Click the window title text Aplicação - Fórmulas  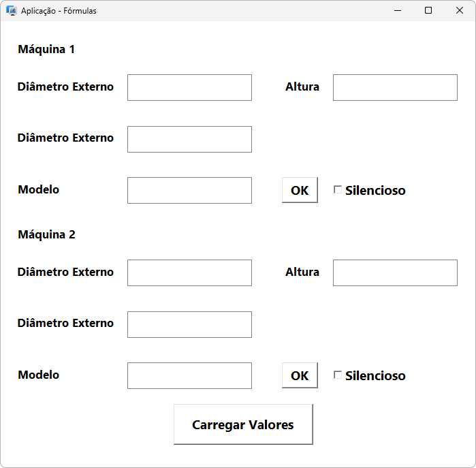tap(59, 11)
